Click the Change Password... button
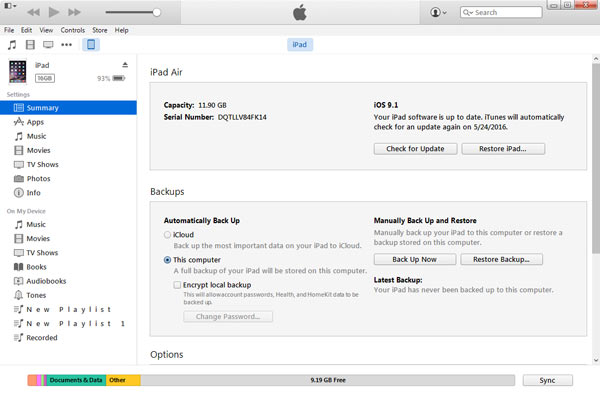 coord(228,317)
